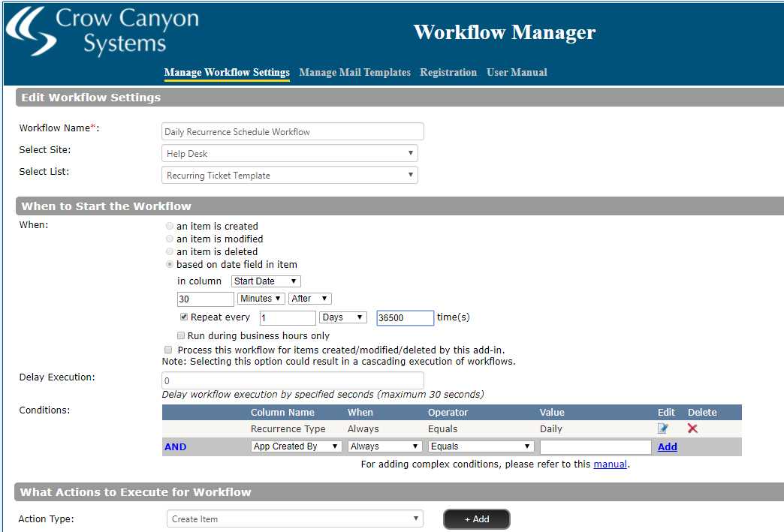
Task: Go to the Registration tab
Action: pyautogui.click(x=448, y=73)
